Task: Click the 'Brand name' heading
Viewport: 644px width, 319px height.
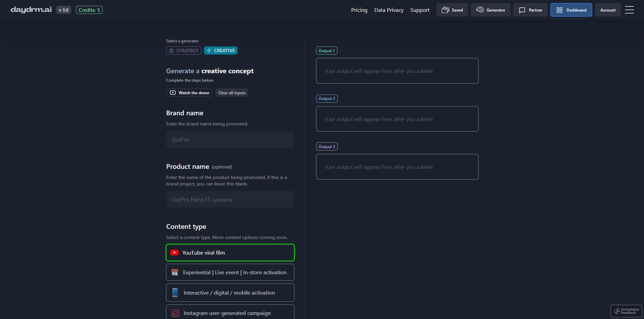Action: tap(185, 113)
